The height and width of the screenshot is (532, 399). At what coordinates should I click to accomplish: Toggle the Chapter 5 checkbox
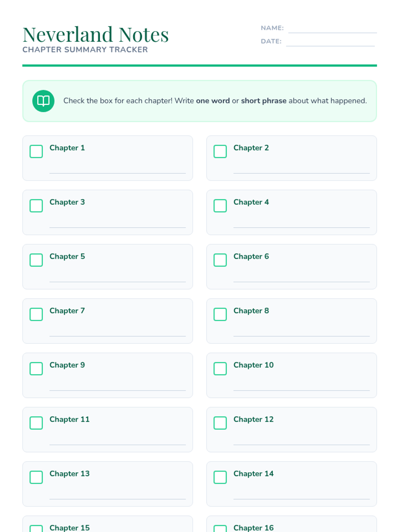(36, 260)
